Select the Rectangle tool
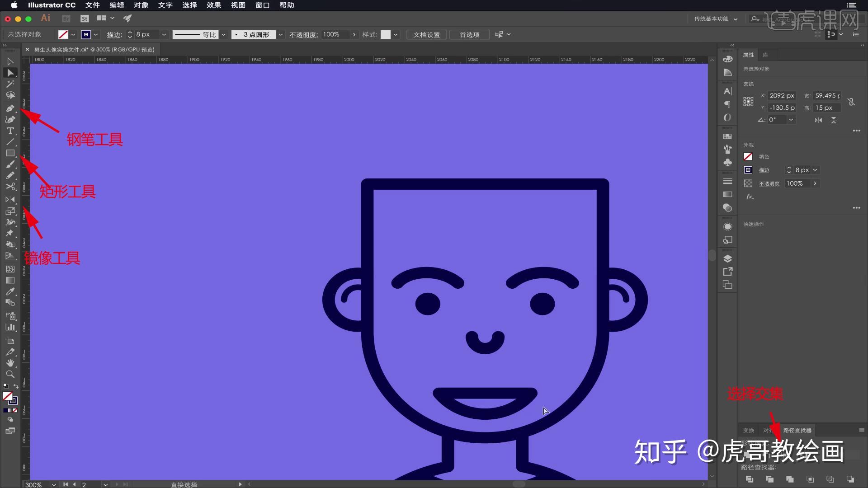The width and height of the screenshot is (868, 488). [x=10, y=153]
